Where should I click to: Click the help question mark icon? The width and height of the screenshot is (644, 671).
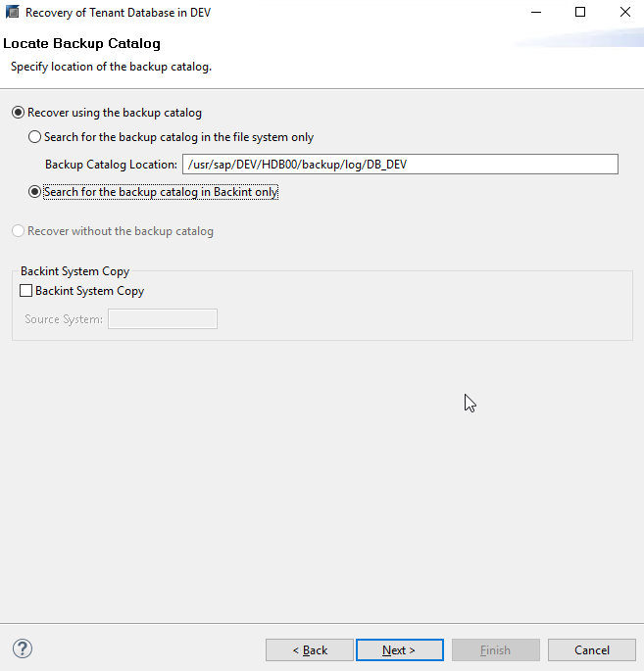pos(23,648)
